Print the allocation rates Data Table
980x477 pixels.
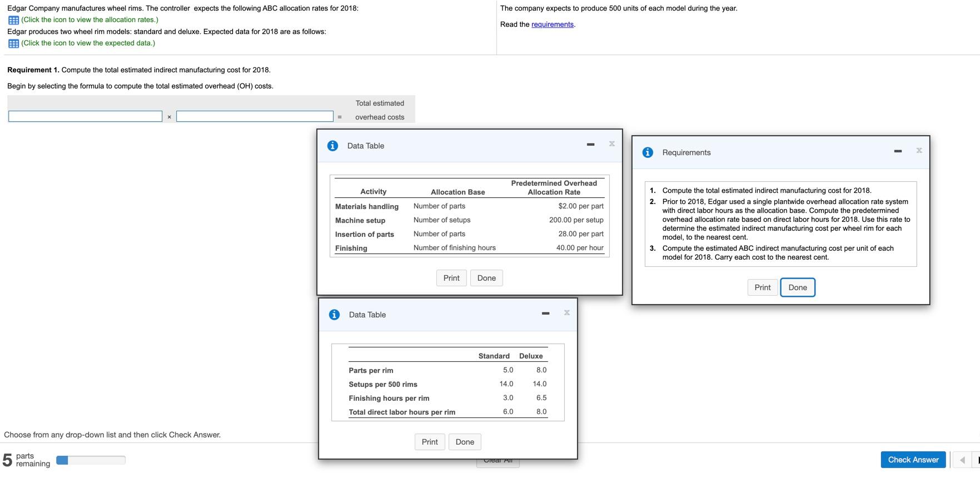[451, 278]
